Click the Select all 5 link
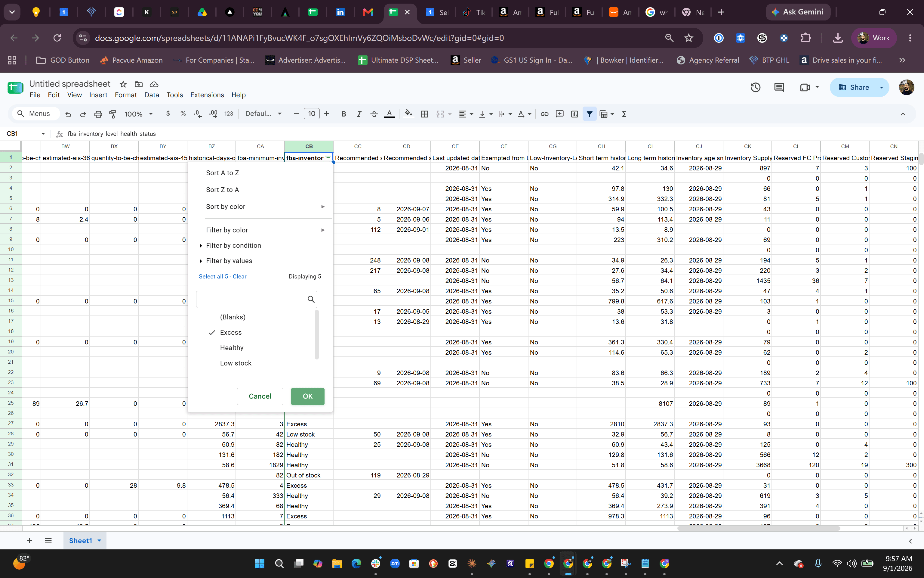Image resolution: width=924 pixels, height=578 pixels. 214,276
